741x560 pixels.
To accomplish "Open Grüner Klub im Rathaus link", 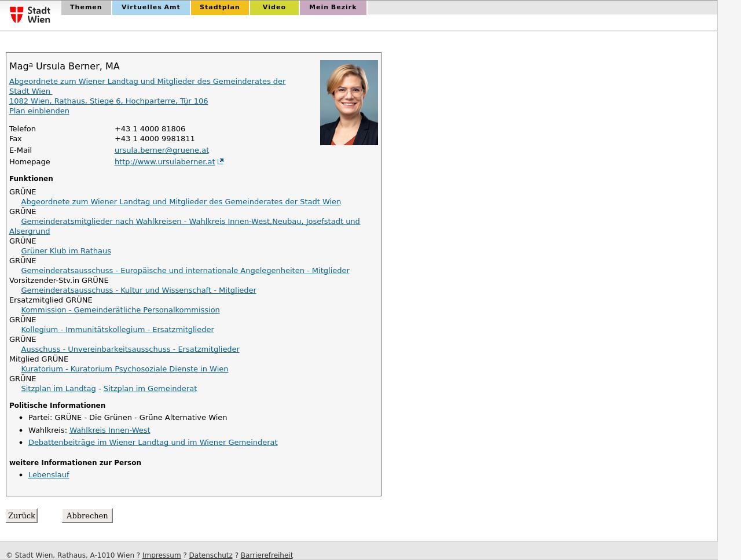I will coord(66,251).
